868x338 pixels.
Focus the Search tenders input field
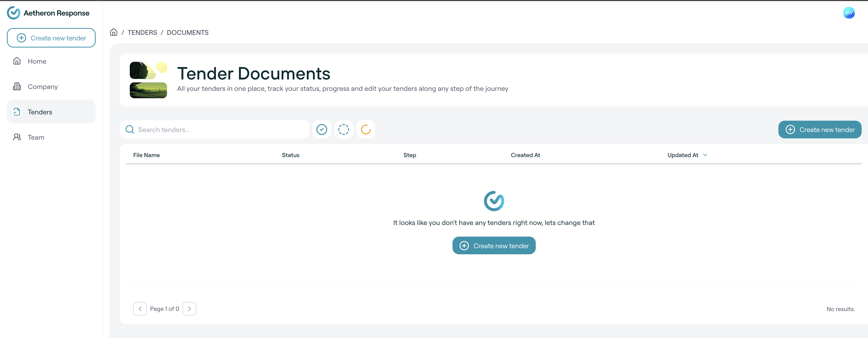coord(219,130)
